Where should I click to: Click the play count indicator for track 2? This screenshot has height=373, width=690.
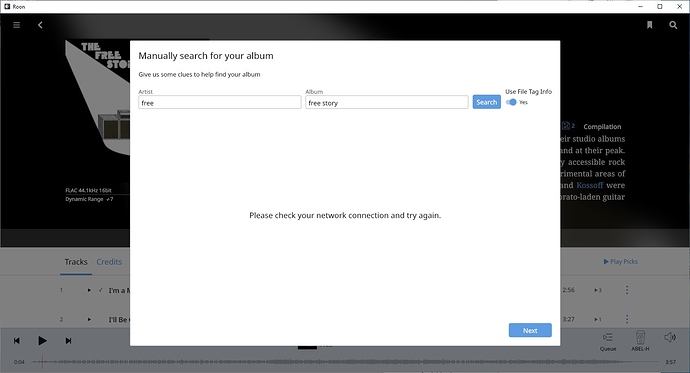pyautogui.click(x=598, y=319)
